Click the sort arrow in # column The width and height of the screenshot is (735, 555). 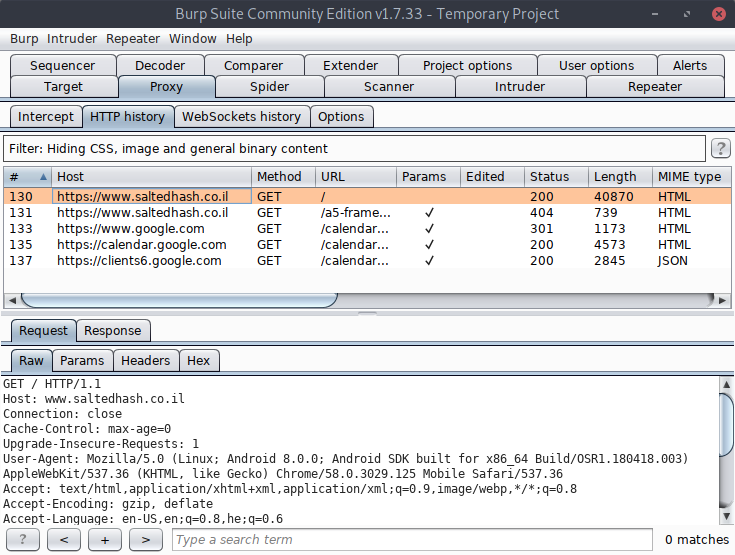pos(43,177)
